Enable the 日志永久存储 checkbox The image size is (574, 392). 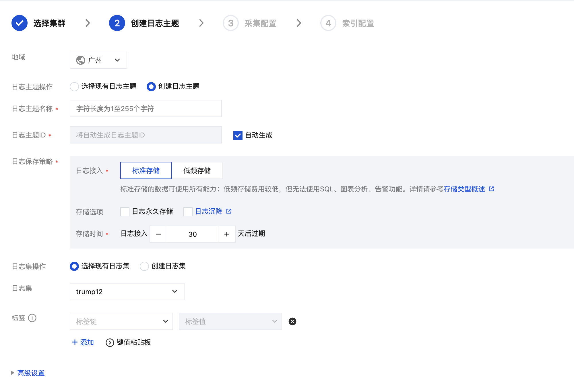coord(125,212)
